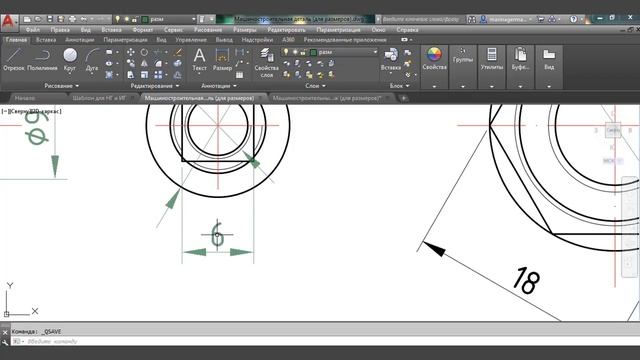
Task: Expand the Буфер clipboard panel dropdown
Action: pyautogui.click(x=520, y=87)
